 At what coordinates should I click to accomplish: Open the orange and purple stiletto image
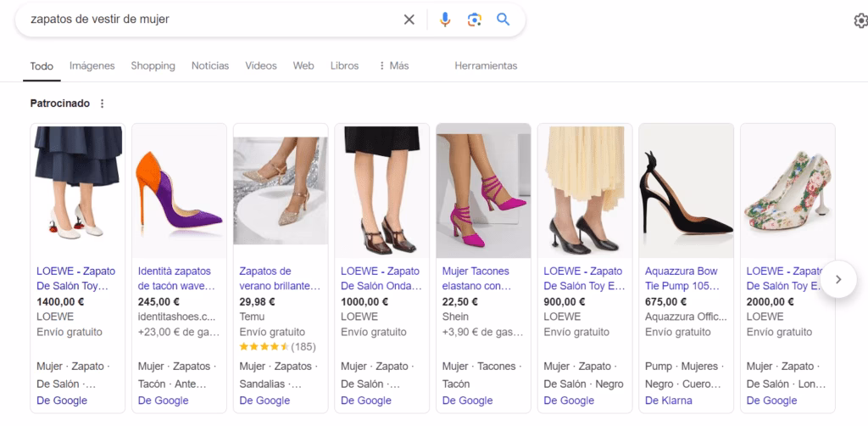point(180,191)
